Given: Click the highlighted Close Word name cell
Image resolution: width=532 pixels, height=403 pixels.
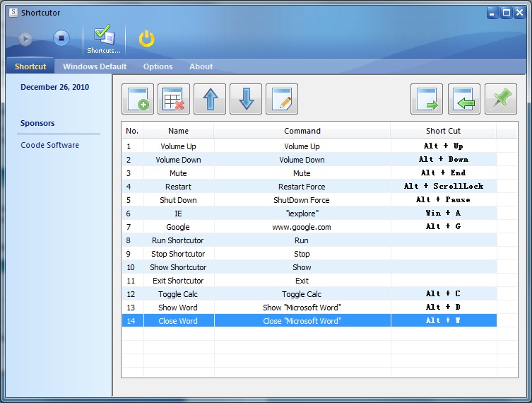Looking at the screenshot, I should pyautogui.click(x=179, y=321).
